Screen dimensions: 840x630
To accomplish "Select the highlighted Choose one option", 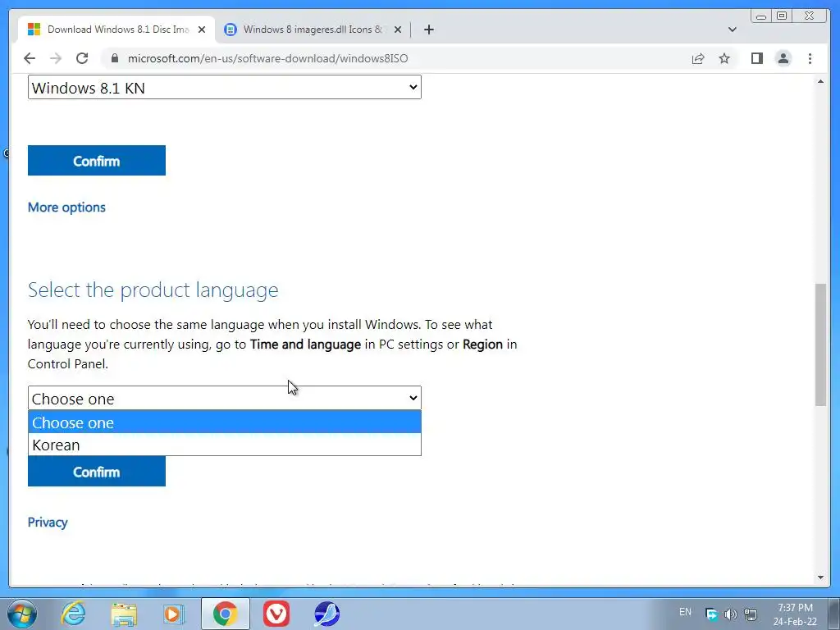I will point(225,422).
